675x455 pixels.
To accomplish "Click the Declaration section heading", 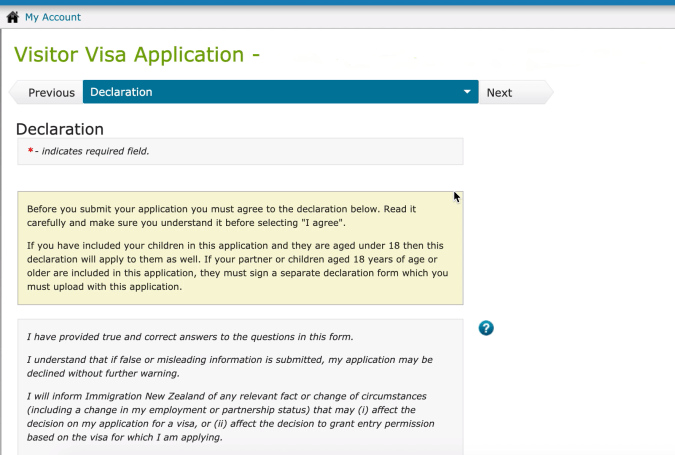I will 60,129.
